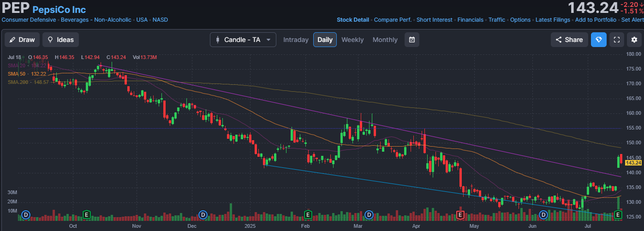Expand the Candle - TA chart type dropdown
The height and width of the screenshot is (231, 644).
coord(243,40)
